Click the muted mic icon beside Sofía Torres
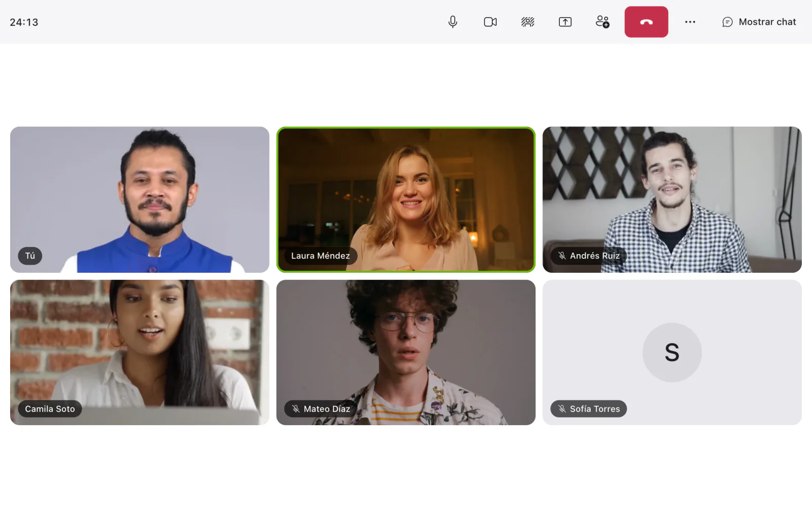812x508 pixels. click(562, 408)
